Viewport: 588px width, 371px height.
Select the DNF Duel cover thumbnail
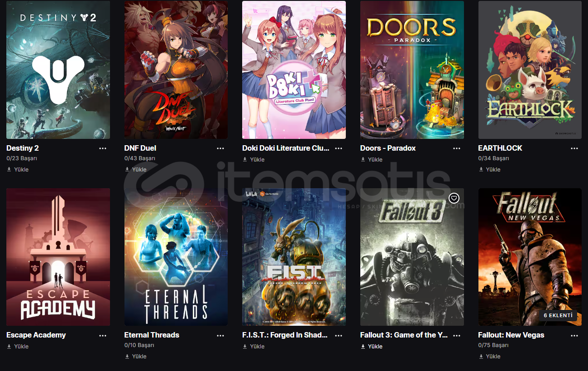point(176,70)
